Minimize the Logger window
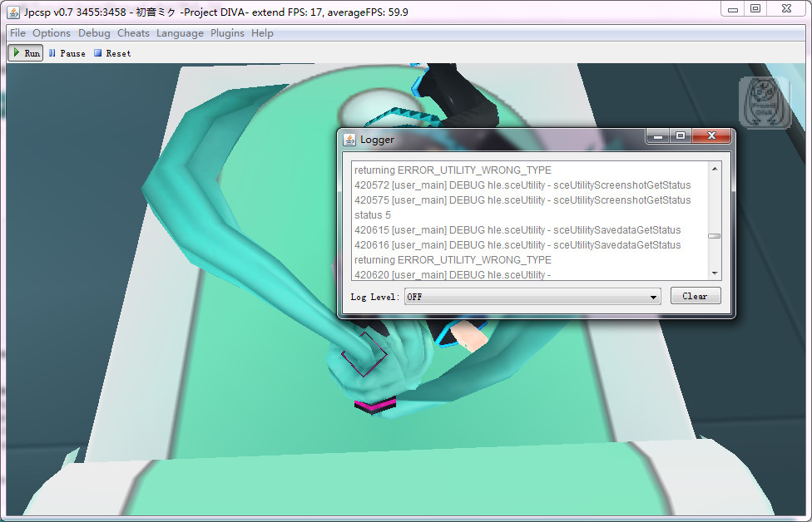812x522 pixels. pyautogui.click(x=658, y=136)
